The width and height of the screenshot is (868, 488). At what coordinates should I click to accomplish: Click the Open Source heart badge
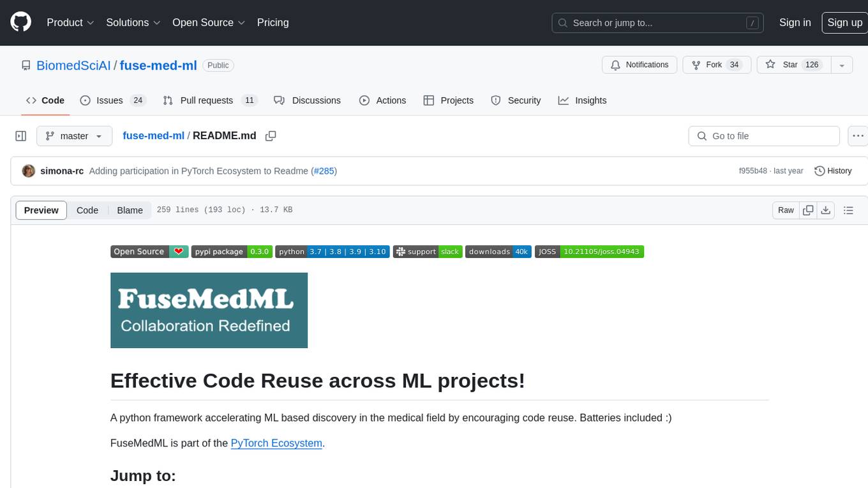149,252
